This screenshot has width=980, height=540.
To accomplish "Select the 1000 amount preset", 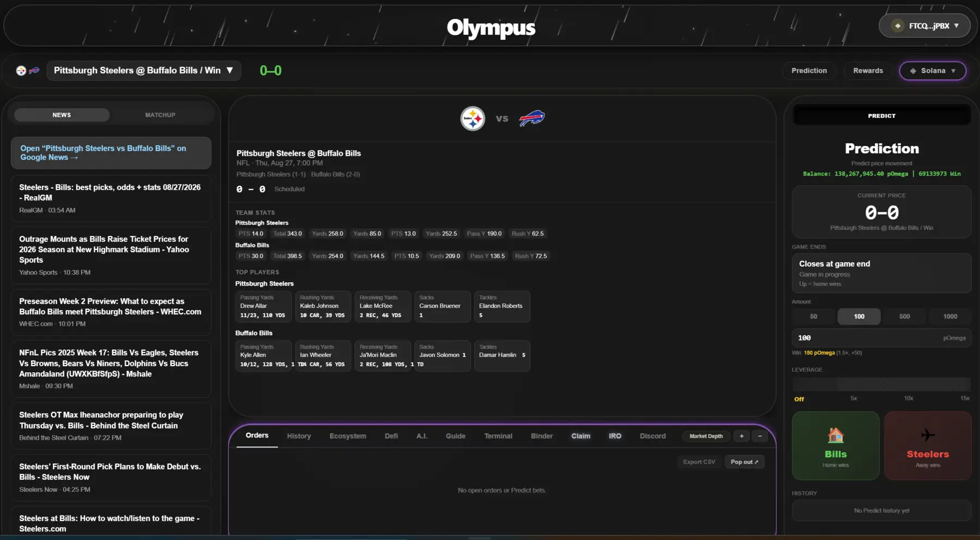I will click(950, 316).
